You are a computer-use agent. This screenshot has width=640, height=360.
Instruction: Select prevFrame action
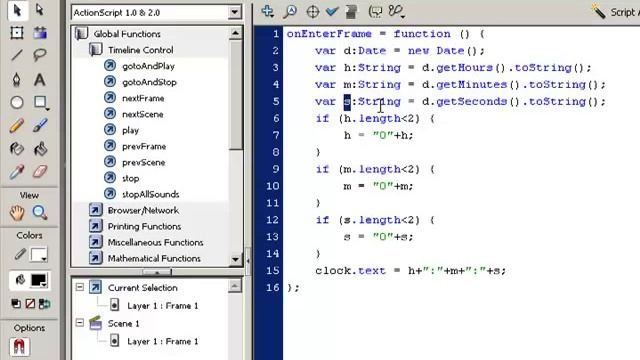pos(144,146)
